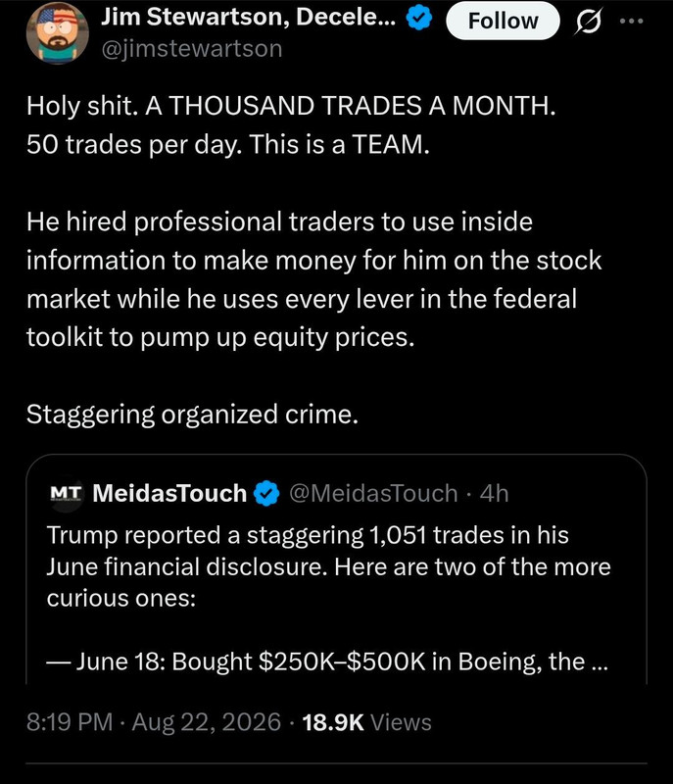The image size is (673, 784).
Task: Click the blue verified badge by Jim Stewartson
Action: coord(418,18)
